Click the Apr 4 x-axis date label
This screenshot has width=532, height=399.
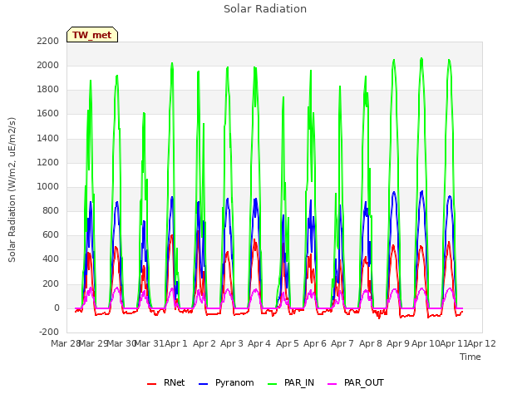click(259, 343)
